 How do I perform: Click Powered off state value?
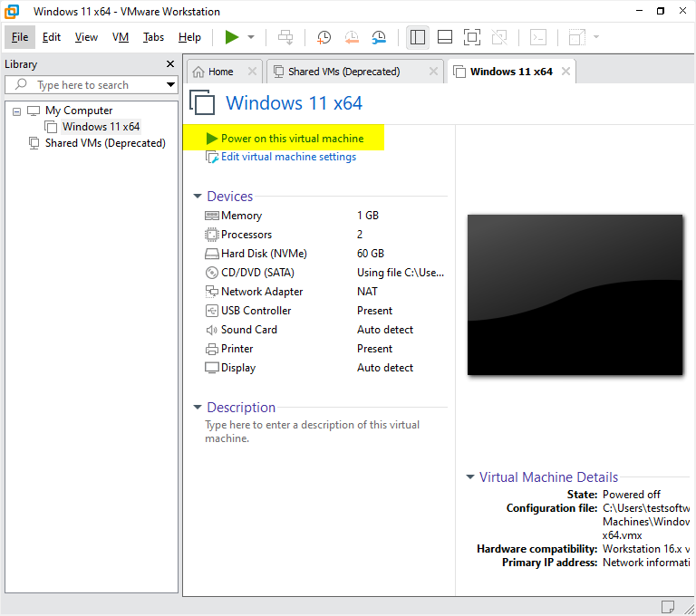(631, 495)
